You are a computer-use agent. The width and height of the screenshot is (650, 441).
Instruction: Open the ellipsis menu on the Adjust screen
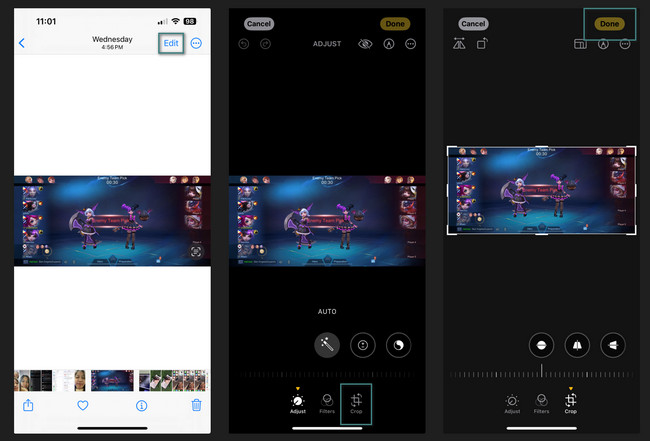click(x=410, y=44)
